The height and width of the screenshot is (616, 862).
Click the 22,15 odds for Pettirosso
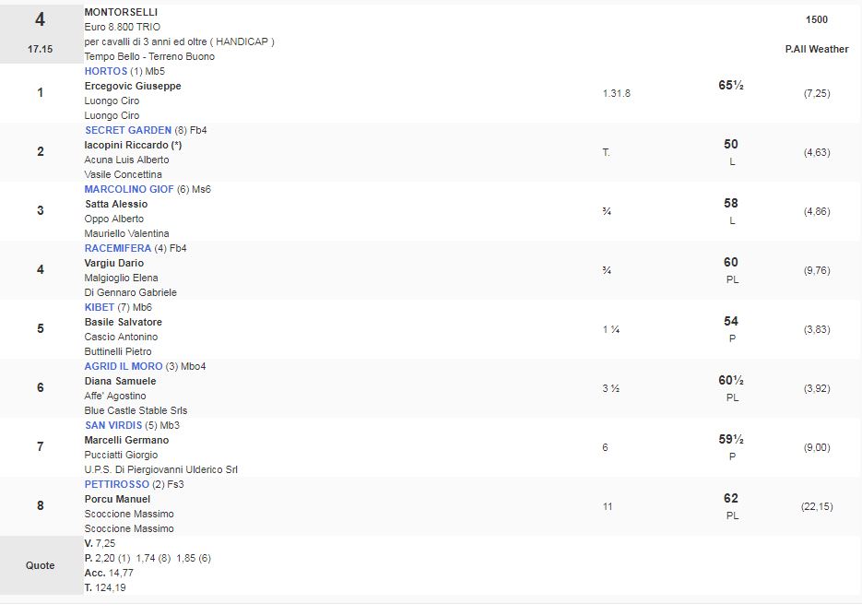816,506
